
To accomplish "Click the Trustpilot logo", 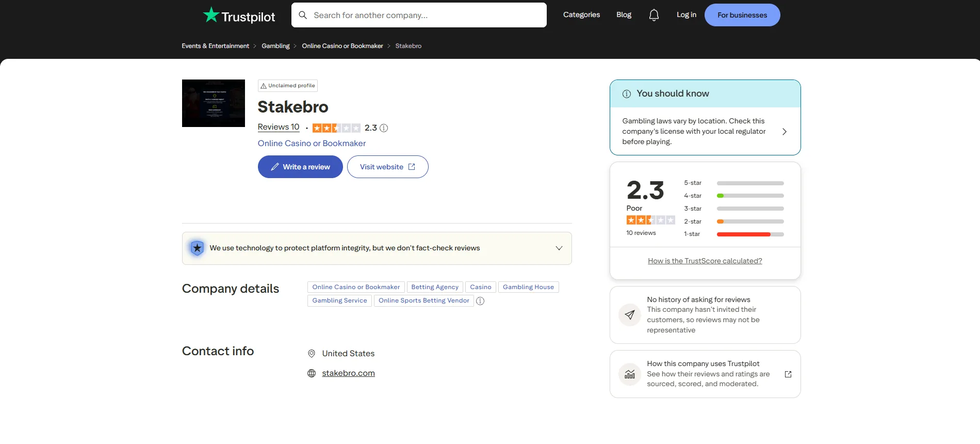I will pos(239,15).
